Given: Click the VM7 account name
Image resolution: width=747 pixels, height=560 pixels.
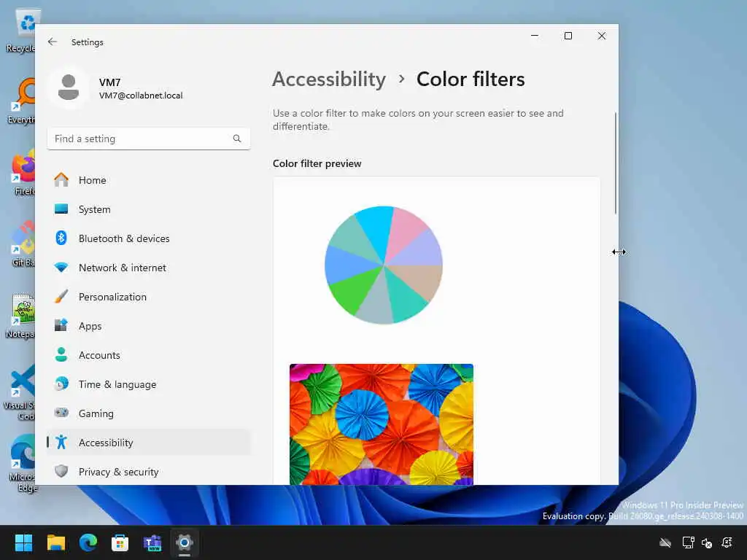Looking at the screenshot, I should pyautogui.click(x=109, y=82).
